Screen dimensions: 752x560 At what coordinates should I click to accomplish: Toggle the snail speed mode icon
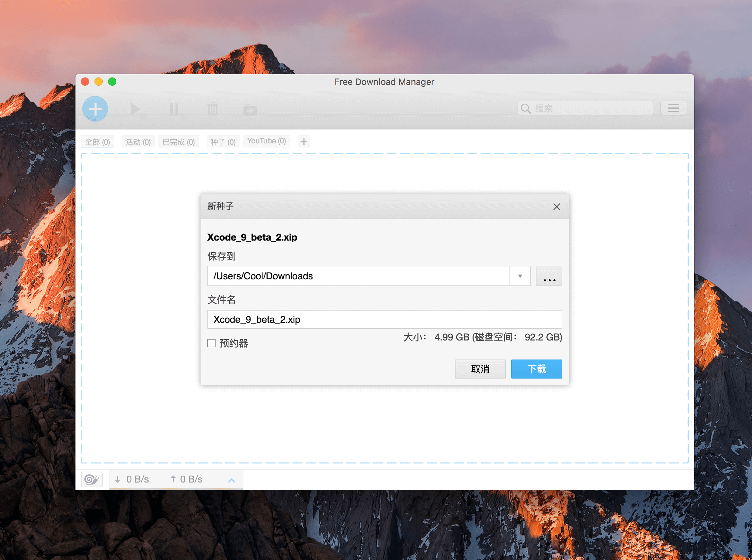tap(92, 479)
